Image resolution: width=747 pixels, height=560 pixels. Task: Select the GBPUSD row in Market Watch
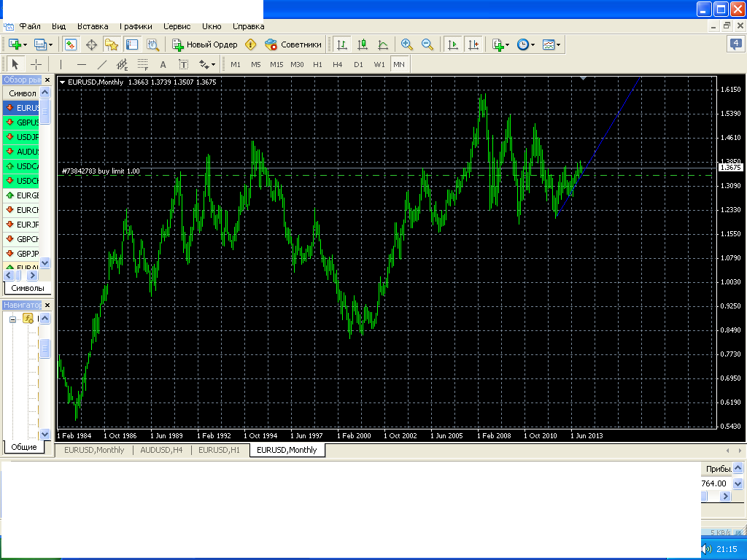coord(21,122)
